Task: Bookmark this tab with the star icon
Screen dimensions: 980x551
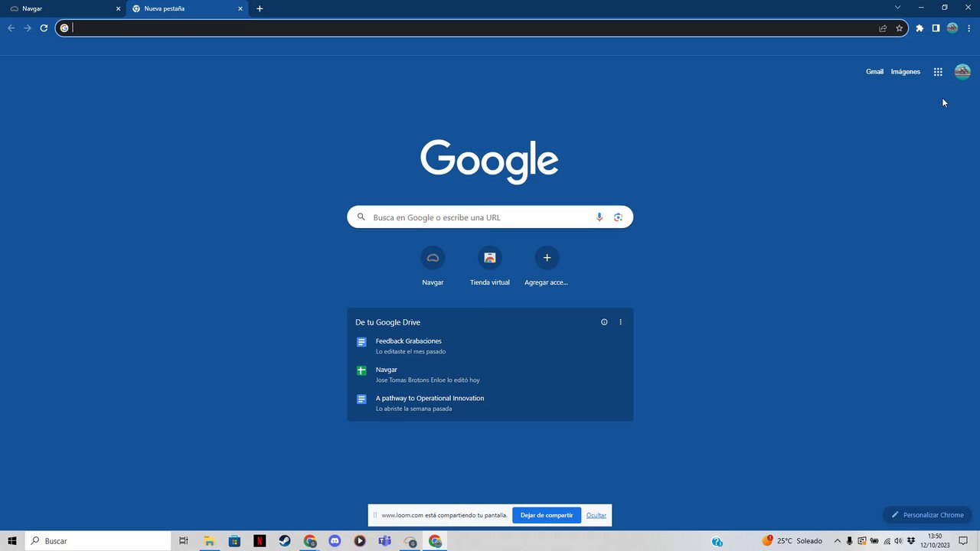Action: tap(900, 28)
